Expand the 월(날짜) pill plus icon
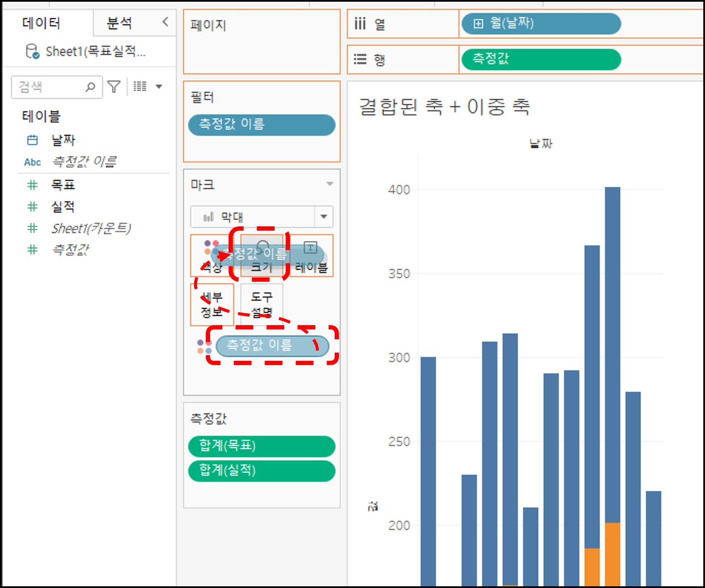This screenshot has width=705, height=588. [x=478, y=24]
